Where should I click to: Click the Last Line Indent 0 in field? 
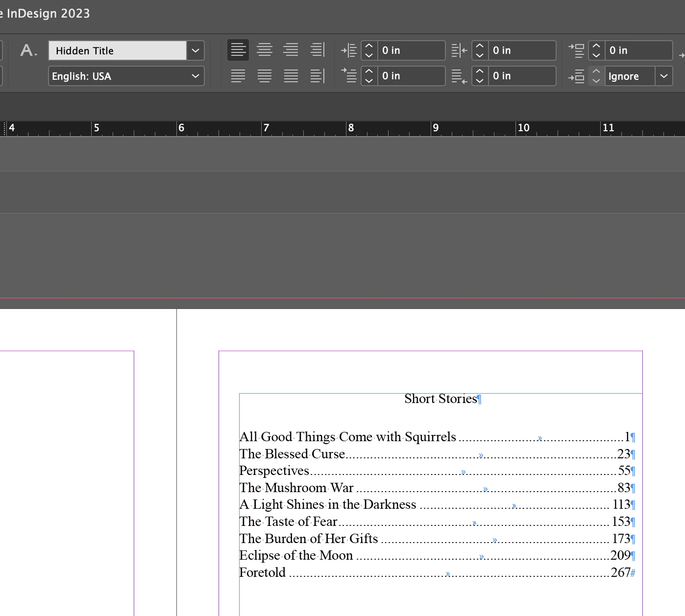click(x=522, y=76)
